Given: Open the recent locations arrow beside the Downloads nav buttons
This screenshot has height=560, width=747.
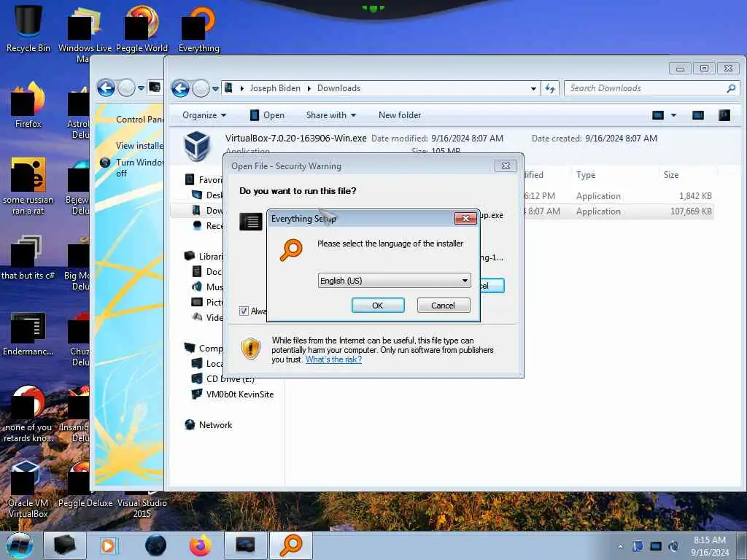Looking at the screenshot, I should (215, 88).
